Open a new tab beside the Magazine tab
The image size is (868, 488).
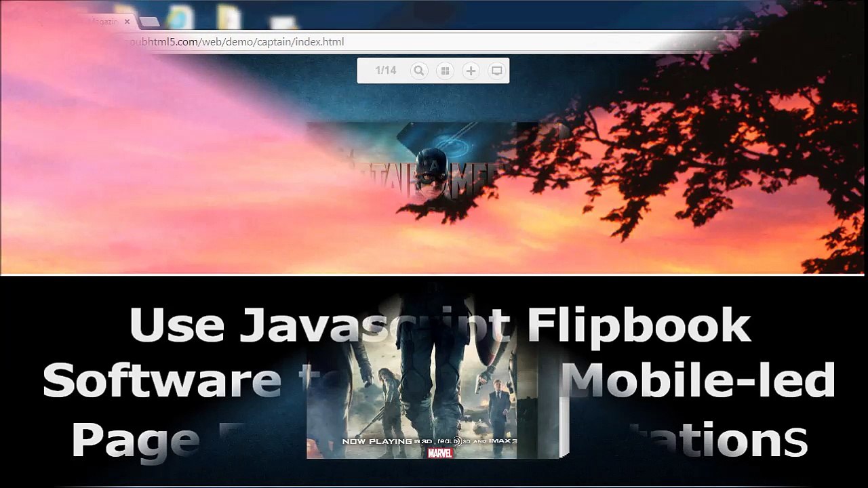(x=149, y=22)
